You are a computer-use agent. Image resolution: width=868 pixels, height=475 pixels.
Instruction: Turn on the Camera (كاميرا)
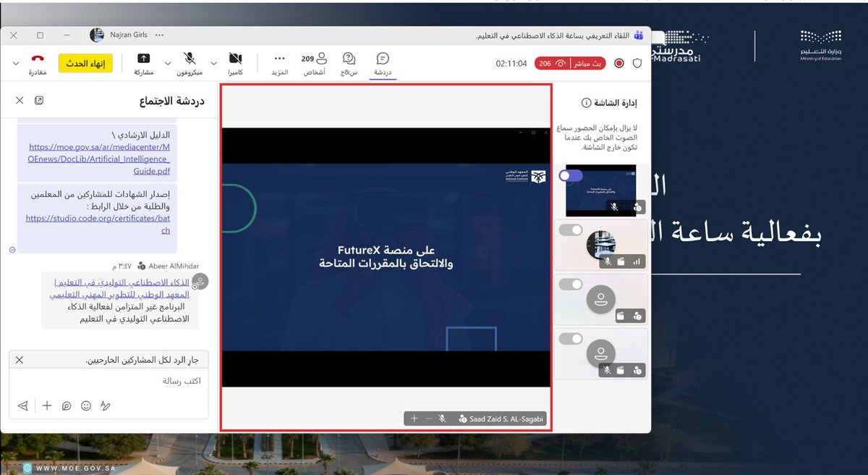point(236,64)
